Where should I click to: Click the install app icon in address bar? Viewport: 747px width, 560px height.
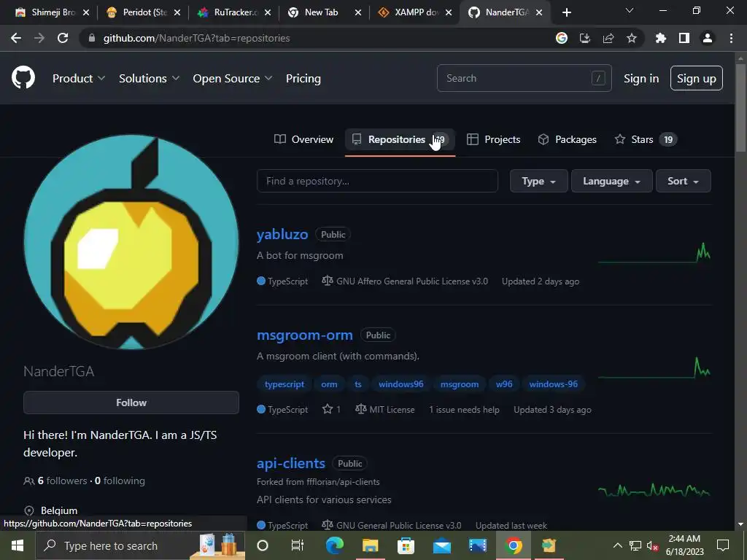pyautogui.click(x=585, y=38)
